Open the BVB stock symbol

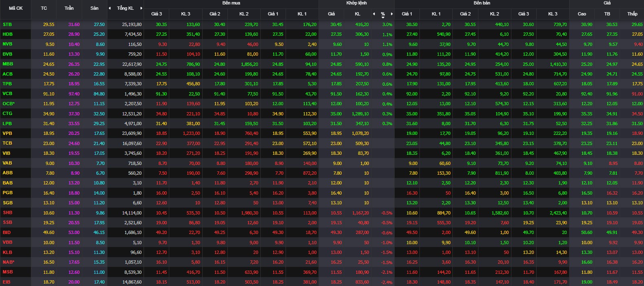click(x=7, y=54)
